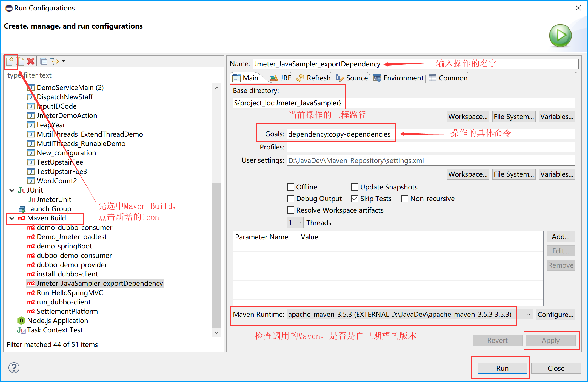This screenshot has width=588, height=382.
Task: Click the Collapse All toolbar icon
Action: [44, 61]
